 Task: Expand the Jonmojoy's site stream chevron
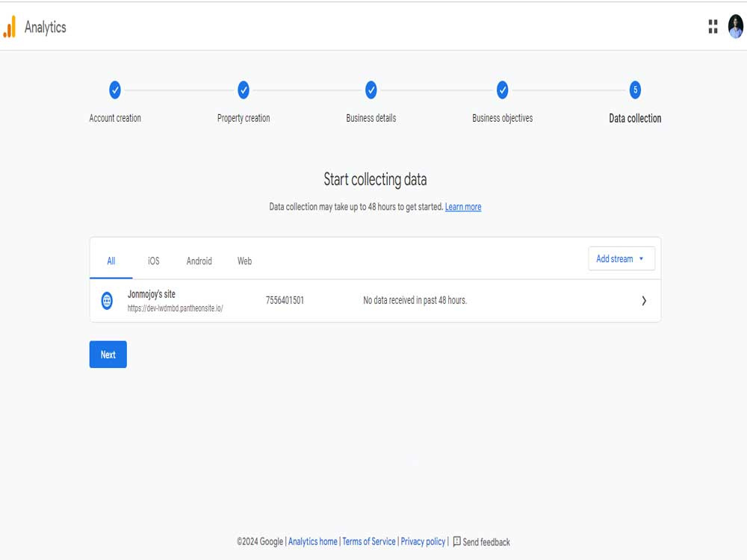(644, 300)
